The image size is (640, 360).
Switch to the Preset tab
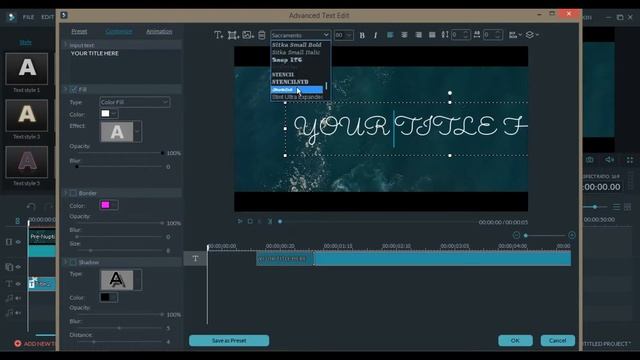pyautogui.click(x=79, y=31)
